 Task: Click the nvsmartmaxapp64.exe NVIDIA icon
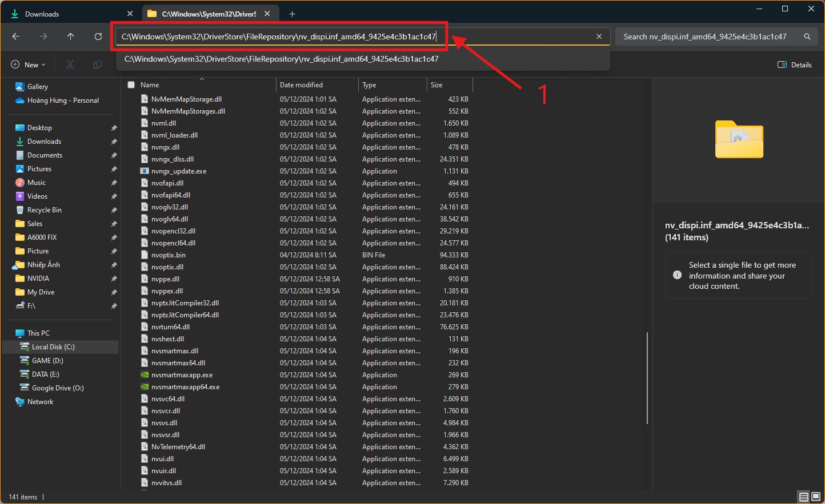click(x=145, y=387)
